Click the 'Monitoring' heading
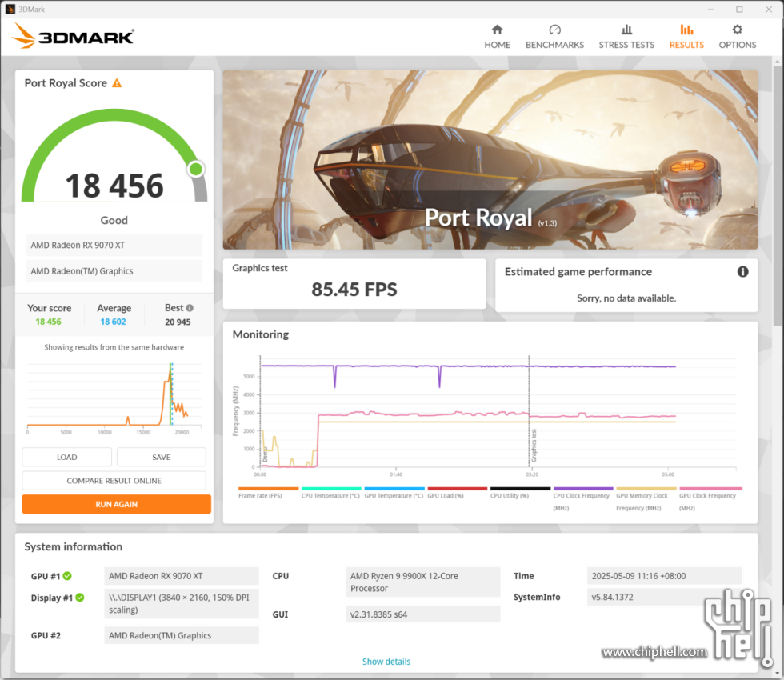 click(261, 334)
